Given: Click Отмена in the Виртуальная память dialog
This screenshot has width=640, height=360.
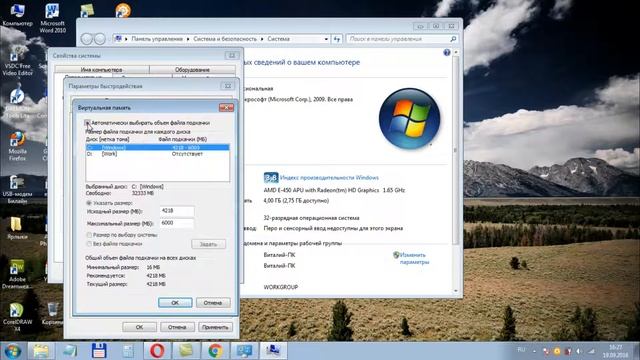Looking at the screenshot, I should pos(213,302).
